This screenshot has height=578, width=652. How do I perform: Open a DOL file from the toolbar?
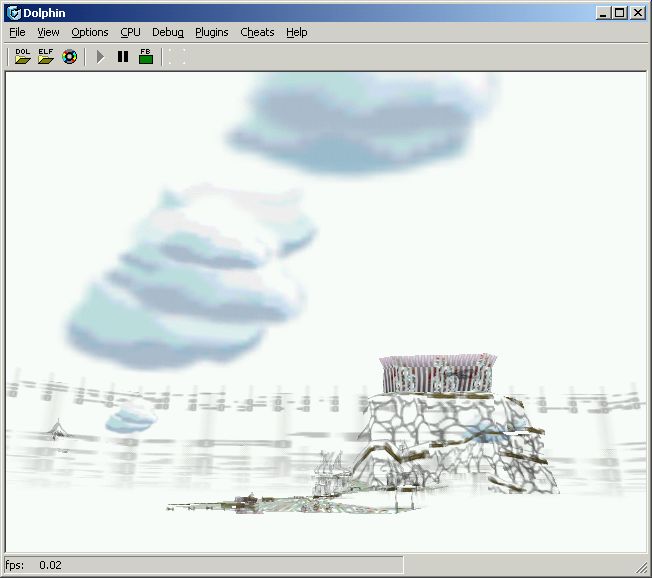(x=22, y=56)
